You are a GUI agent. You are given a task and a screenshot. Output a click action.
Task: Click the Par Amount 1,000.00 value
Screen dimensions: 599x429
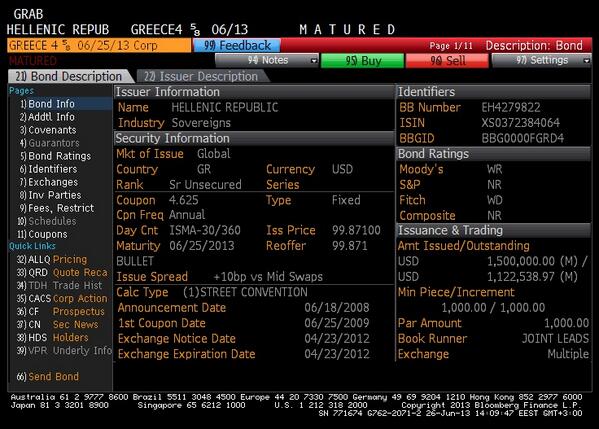(x=567, y=323)
